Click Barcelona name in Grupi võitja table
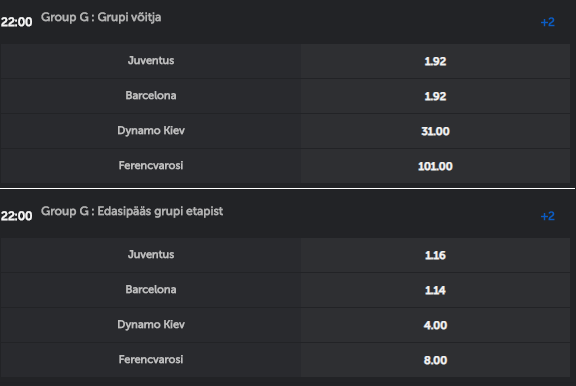Viewport: 576px width, 386px height. [x=151, y=95]
